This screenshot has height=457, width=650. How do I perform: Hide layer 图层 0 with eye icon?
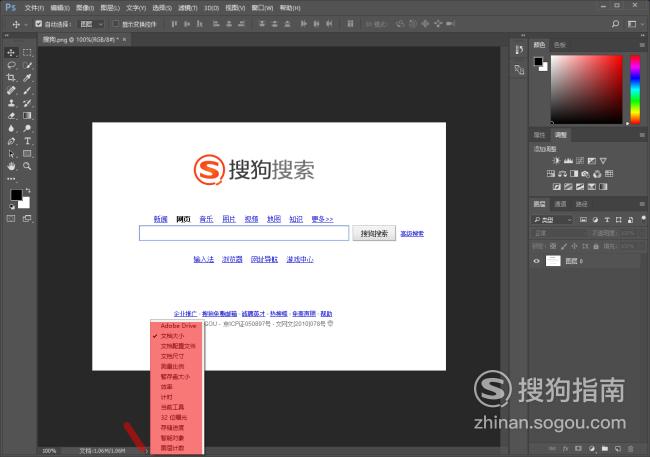(x=536, y=261)
